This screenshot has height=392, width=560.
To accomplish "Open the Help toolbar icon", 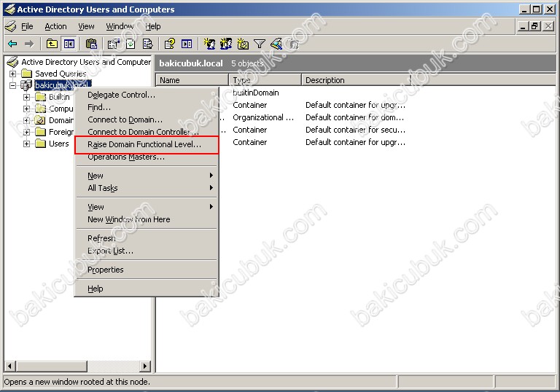I will 170,44.
